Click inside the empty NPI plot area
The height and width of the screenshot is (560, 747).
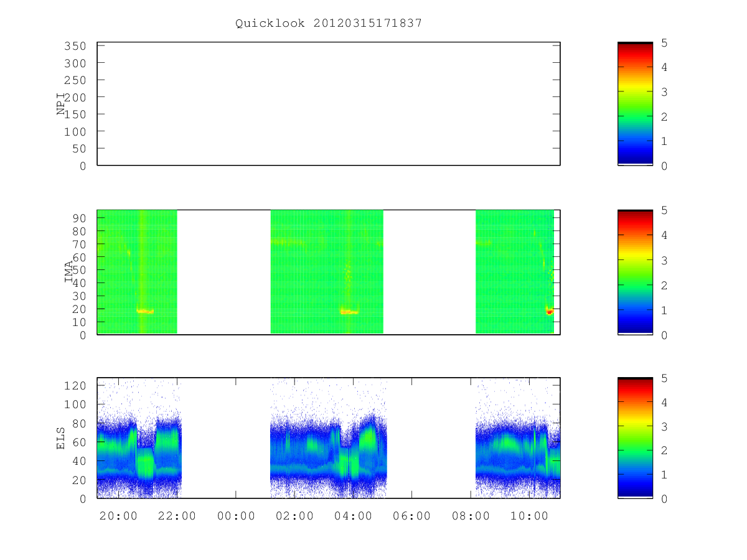tap(329, 104)
